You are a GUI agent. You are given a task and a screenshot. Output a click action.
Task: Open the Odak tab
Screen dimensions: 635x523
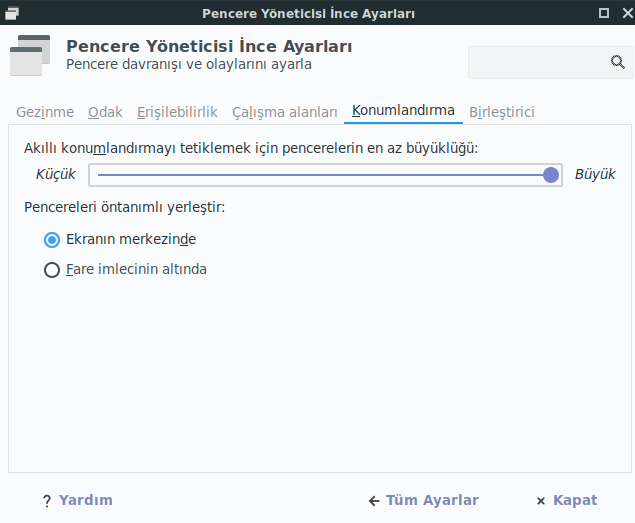click(x=105, y=112)
